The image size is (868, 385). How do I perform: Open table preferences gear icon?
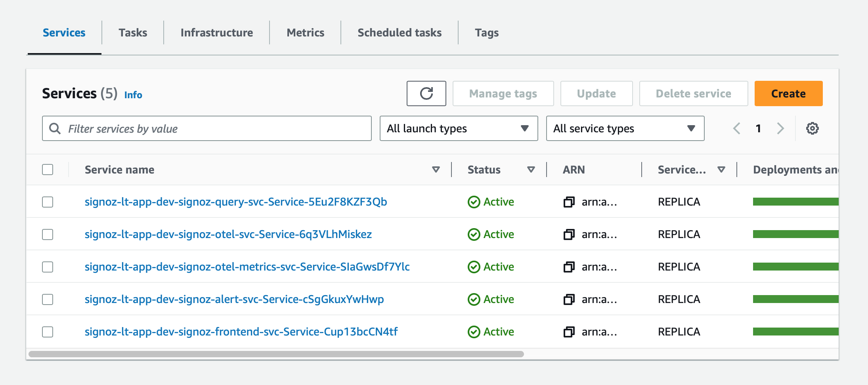tap(812, 128)
